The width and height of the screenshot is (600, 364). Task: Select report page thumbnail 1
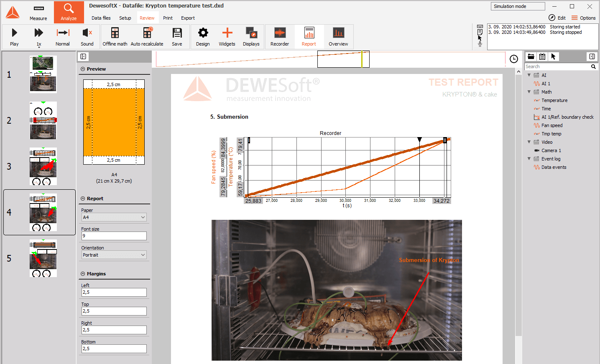point(43,74)
